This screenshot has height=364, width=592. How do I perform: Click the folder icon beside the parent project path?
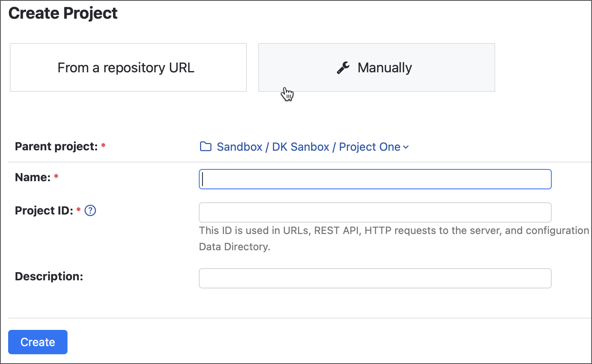click(206, 146)
